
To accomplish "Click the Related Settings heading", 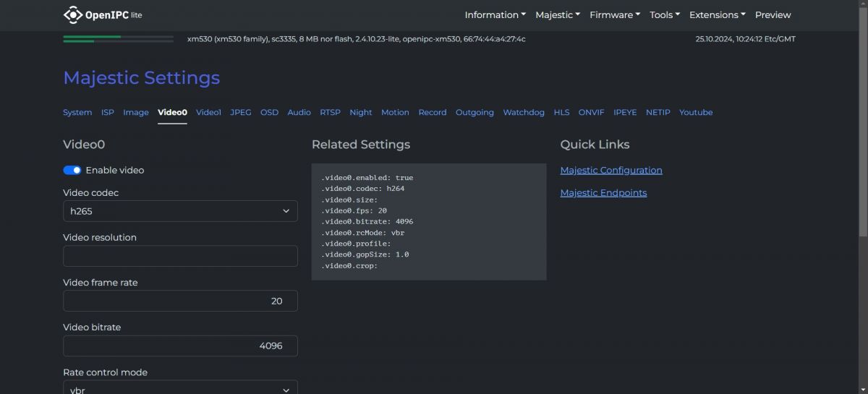I will pos(360,145).
